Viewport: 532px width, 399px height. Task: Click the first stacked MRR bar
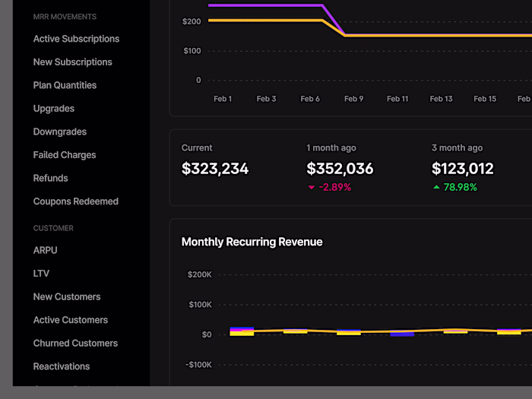pyautogui.click(x=242, y=331)
